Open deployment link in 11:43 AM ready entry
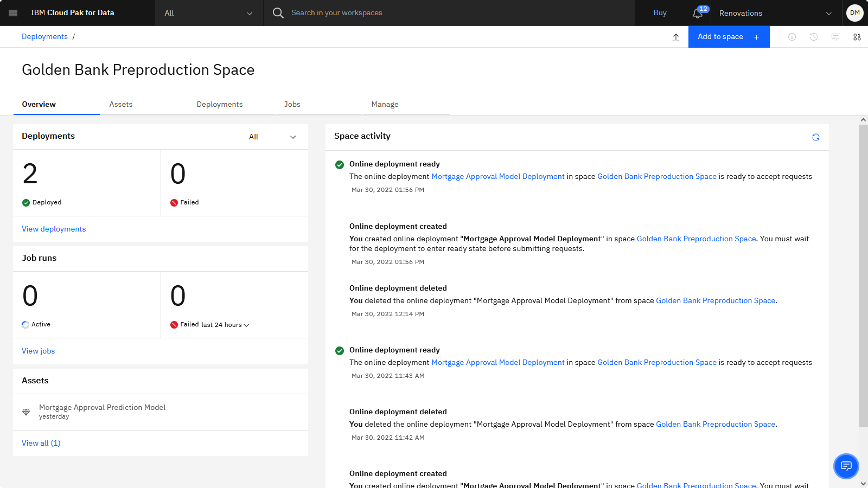868x488 pixels. coord(498,363)
